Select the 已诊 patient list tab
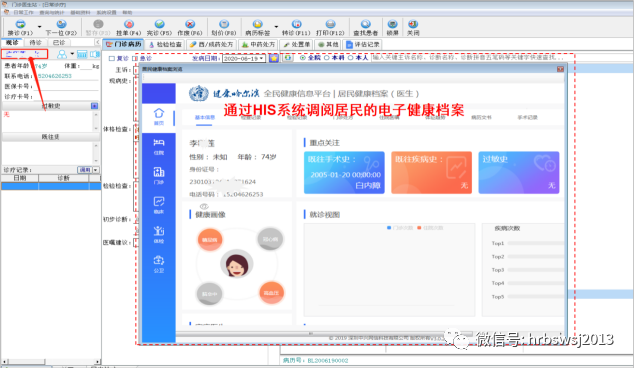The image size is (634, 368). pyautogui.click(x=59, y=42)
